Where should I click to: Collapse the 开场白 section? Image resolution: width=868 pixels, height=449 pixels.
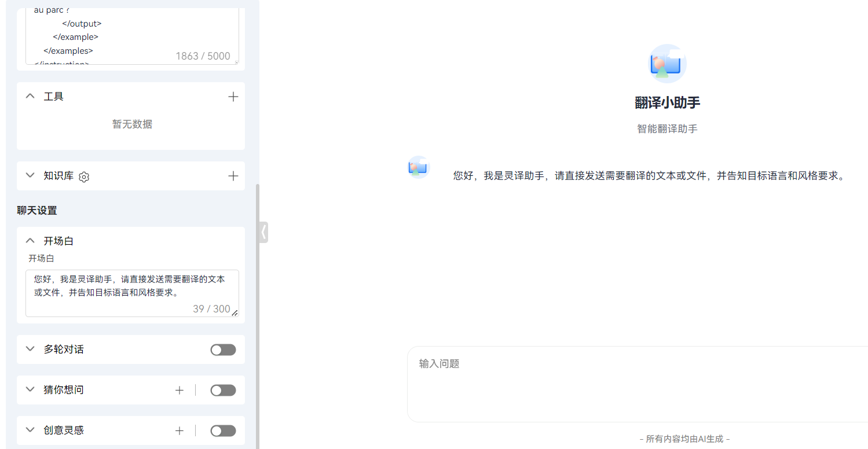pyautogui.click(x=30, y=241)
